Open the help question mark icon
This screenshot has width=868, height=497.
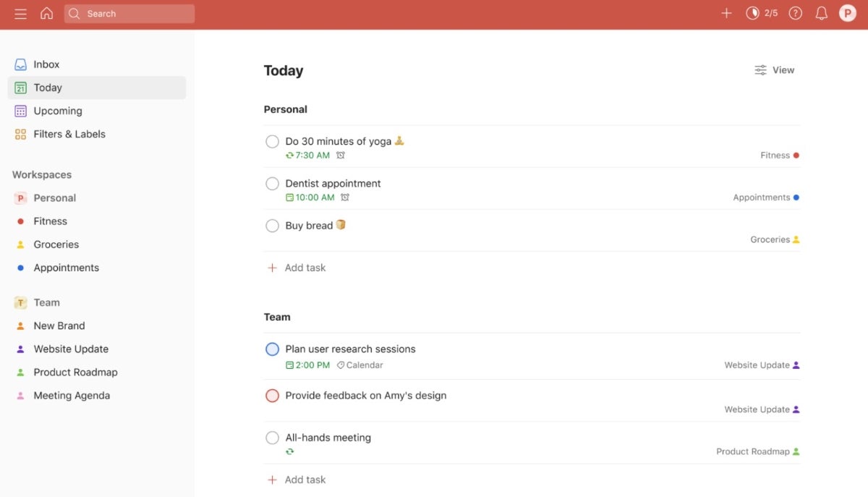(796, 12)
